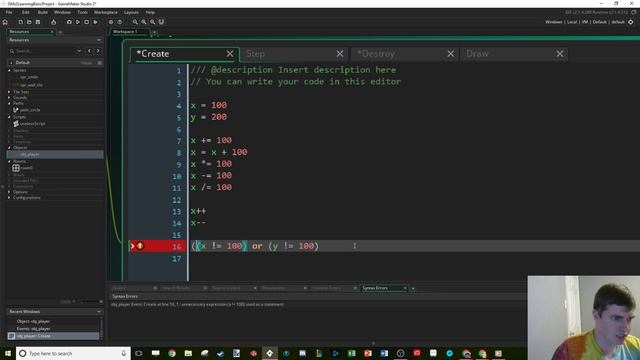Click the Save Project toolbar icon
640x360 pixels.
[38, 22]
